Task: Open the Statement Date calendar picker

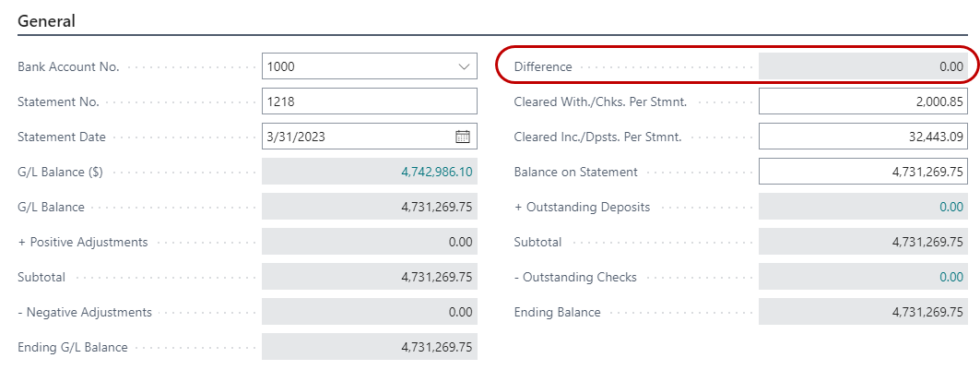Action: coord(463,137)
